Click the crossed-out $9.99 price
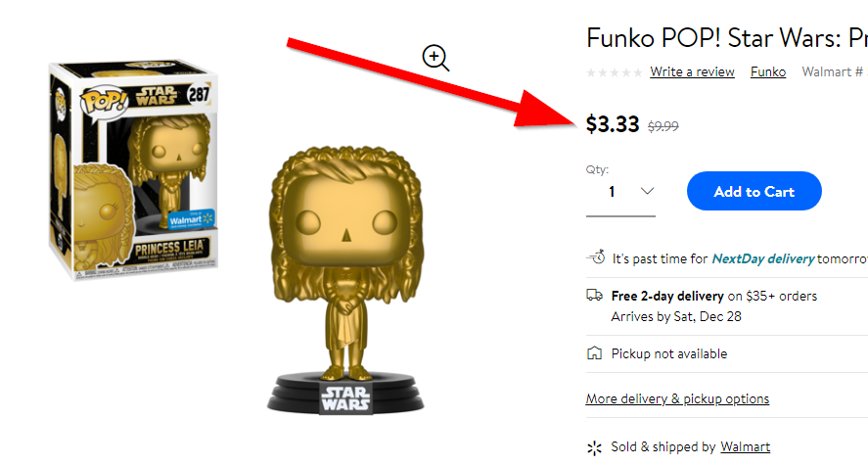The image size is (868, 466). (x=663, y=126)
